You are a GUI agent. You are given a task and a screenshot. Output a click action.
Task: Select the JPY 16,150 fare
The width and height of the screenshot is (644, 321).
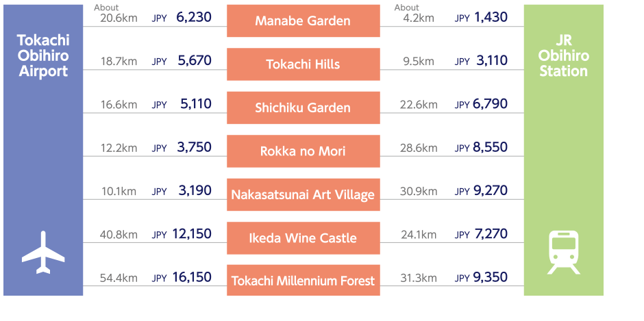[182, 277]
